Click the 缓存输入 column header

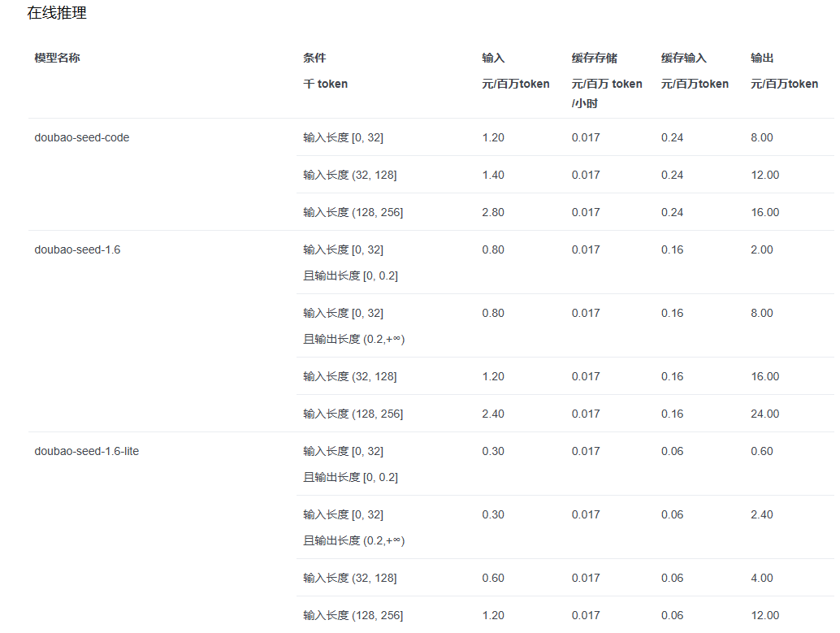[x=684, y=58]
